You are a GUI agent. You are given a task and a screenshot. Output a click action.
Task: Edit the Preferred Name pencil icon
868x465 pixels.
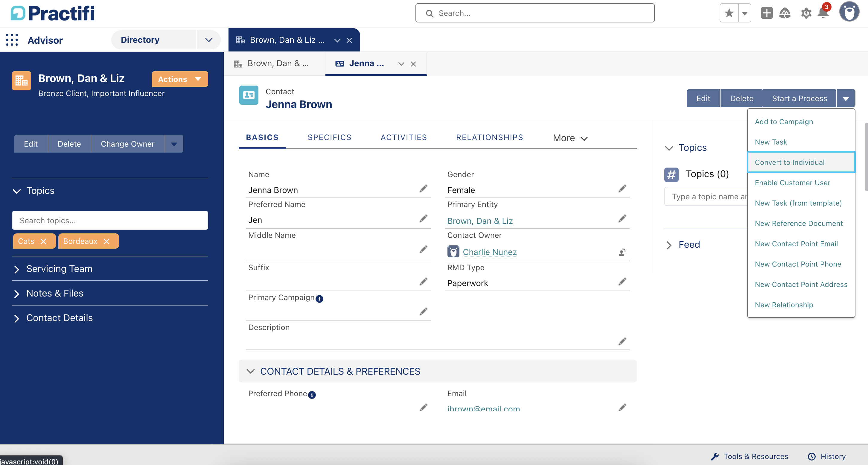coord(423,218)
